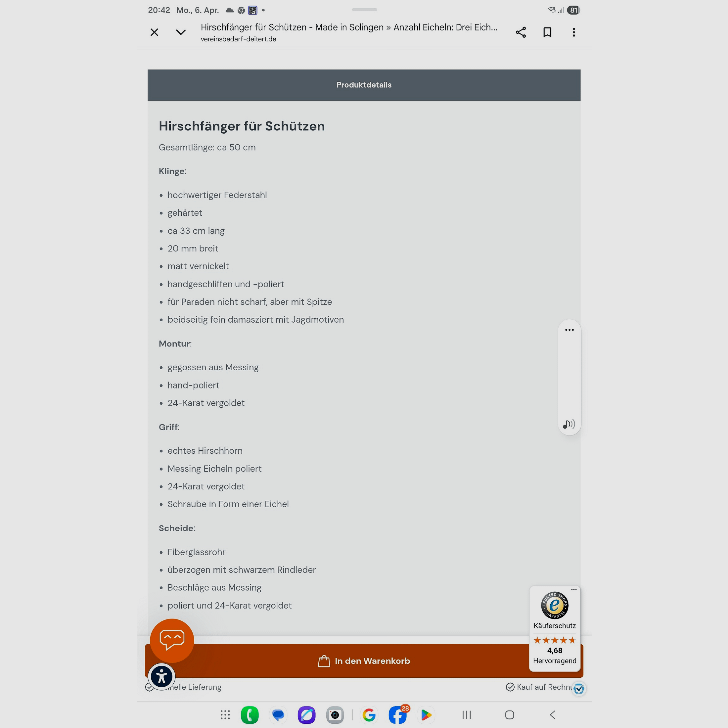Tap the share icon in the browser bar
Viewport: 728px width, 728px height.
tap(521, 32)
